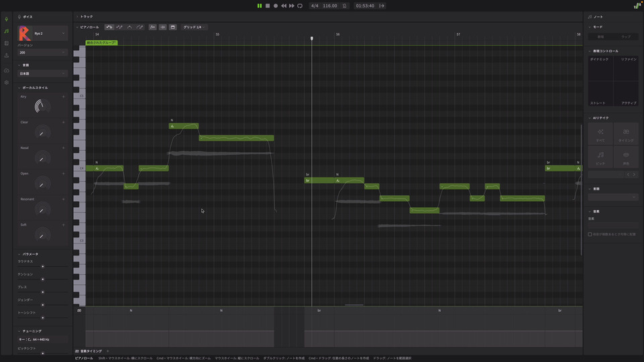Generate AI retake for すべて
Screen dimensions: 644x362
(x=600, y=134)
